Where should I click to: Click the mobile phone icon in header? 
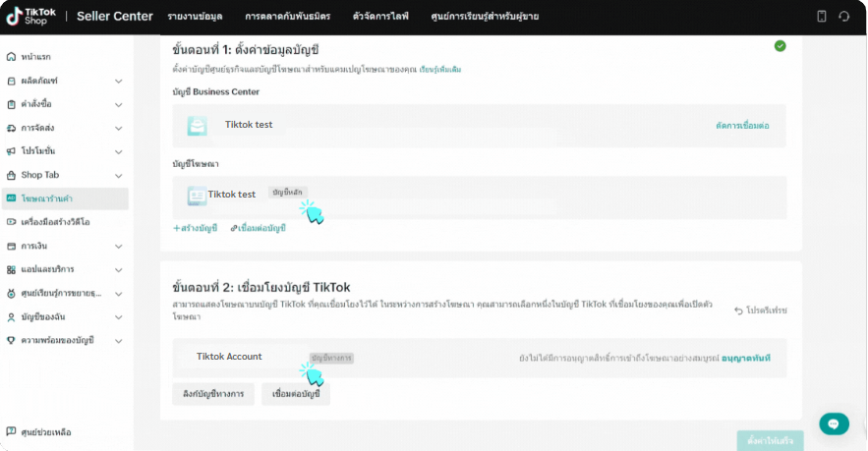point(822,17)
